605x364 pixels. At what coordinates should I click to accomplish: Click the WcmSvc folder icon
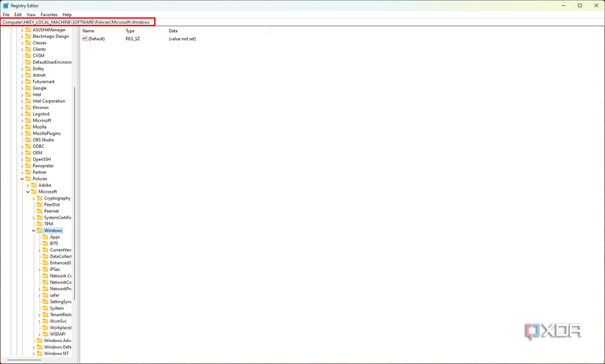pos(45,321)
